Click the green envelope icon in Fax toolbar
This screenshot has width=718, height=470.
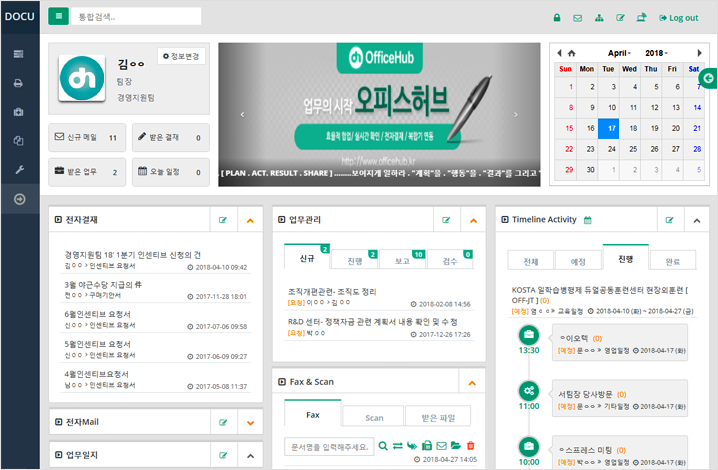click(x=441, y=445)
